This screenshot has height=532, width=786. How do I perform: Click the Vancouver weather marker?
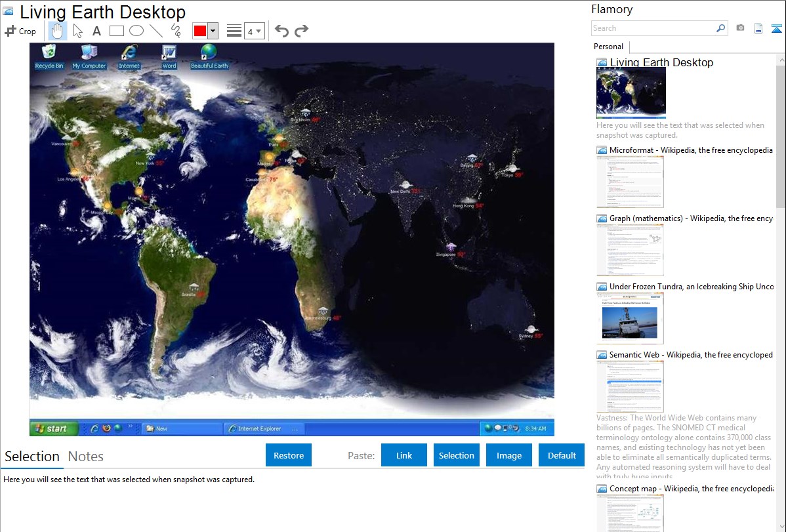click(x=66, y=141)
